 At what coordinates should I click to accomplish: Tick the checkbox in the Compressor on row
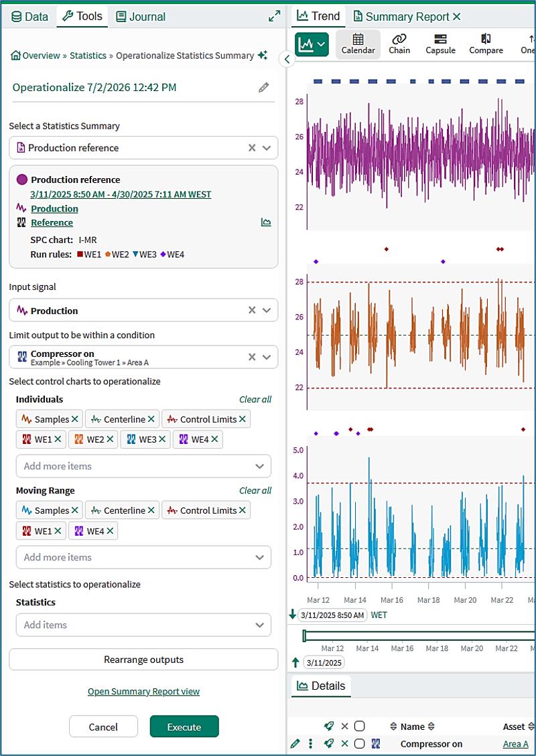(359, 744)
